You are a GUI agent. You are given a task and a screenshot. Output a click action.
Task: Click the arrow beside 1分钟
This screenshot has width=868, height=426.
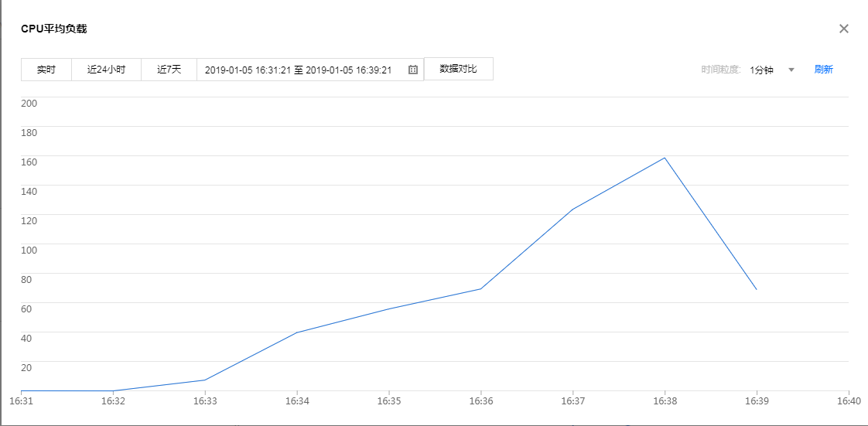[791, 70]
